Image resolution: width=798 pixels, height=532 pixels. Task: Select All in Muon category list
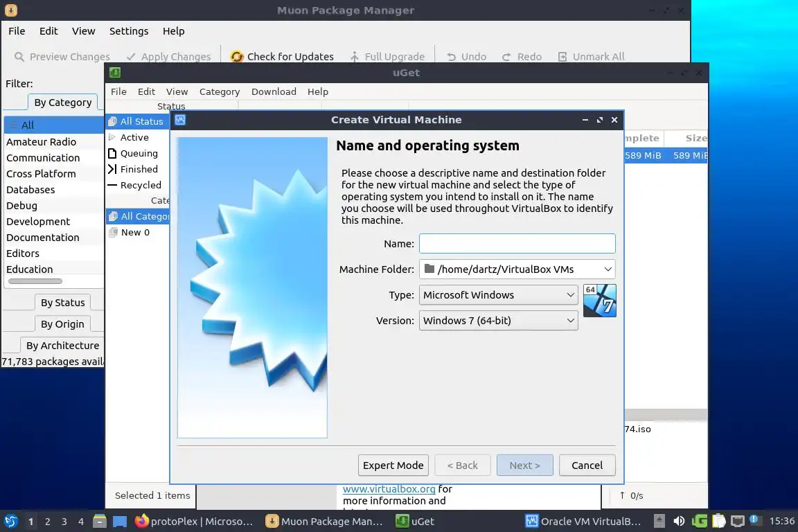click(x=54, y=125)
